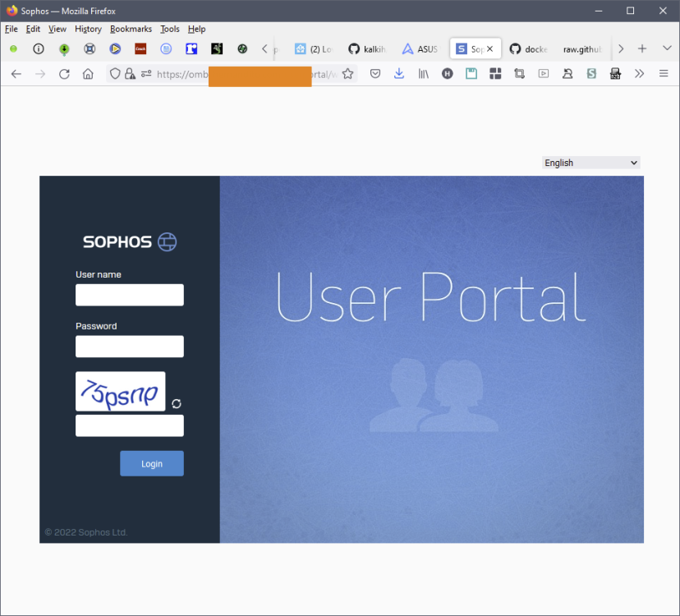The image size is (680, 616).
Task: Open the Edit menu
Action: (x=33, y=29)
